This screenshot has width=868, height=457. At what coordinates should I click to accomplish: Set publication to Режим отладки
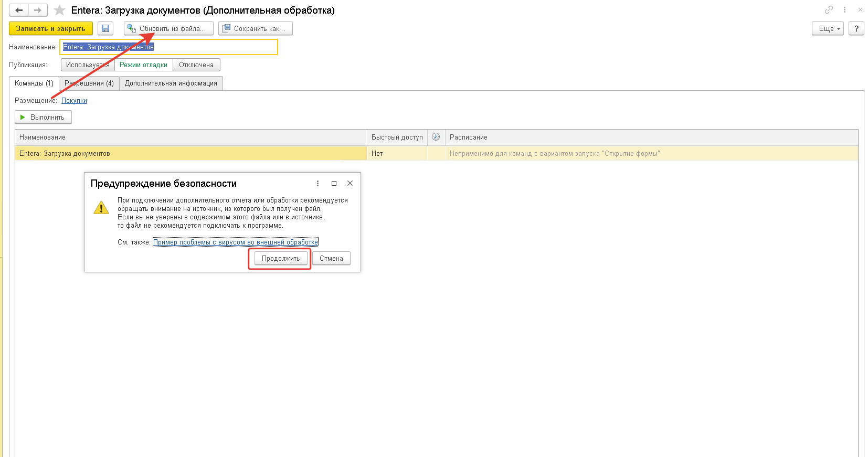143,65
